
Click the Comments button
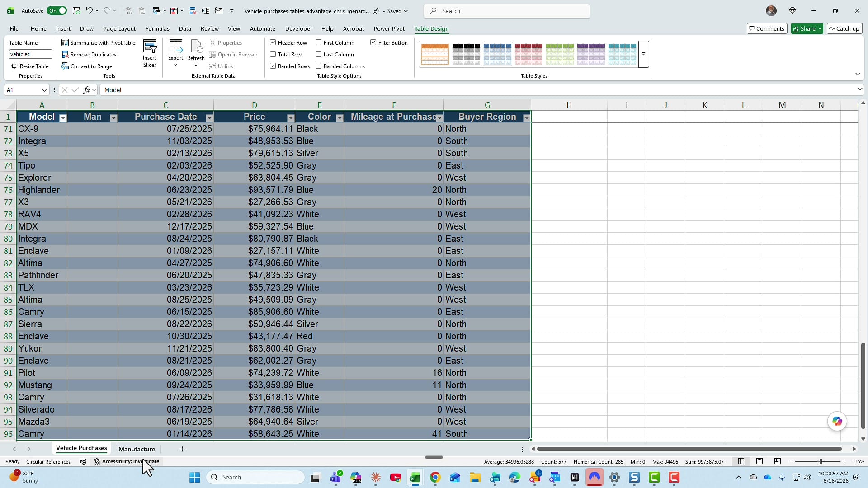pyautogui.click(x=767, y=28)
